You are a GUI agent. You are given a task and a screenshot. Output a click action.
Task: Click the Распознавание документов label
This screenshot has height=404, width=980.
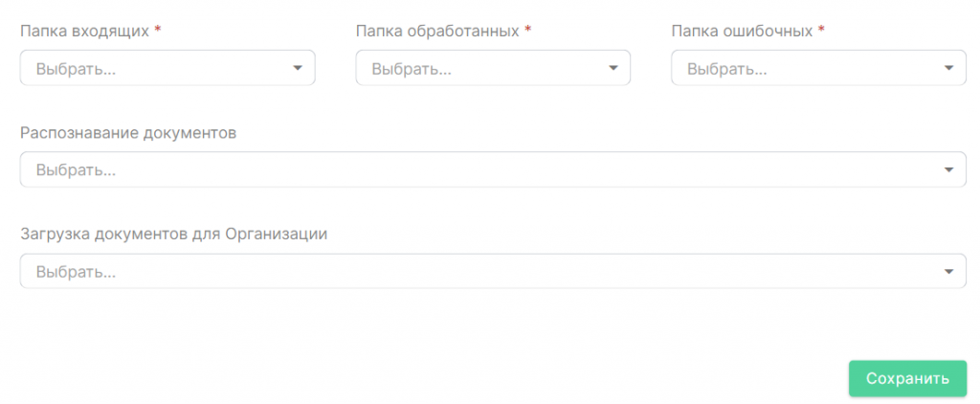(x=128, y=133)
